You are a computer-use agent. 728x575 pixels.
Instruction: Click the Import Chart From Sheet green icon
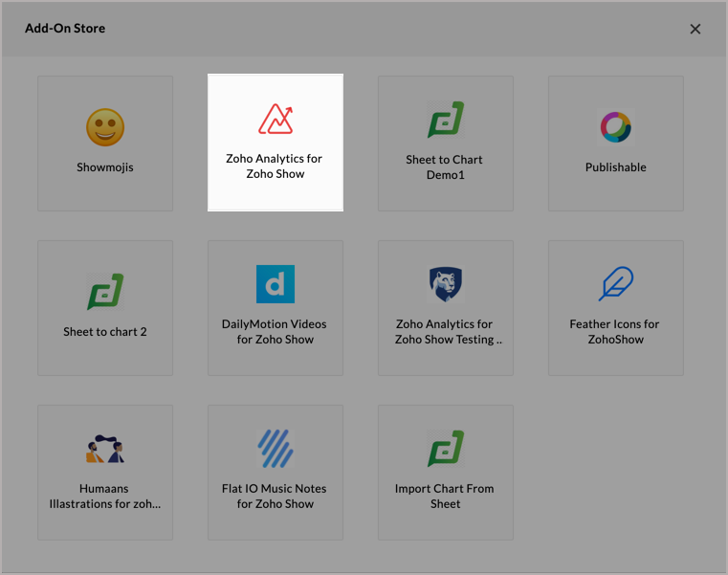[446, 448]
